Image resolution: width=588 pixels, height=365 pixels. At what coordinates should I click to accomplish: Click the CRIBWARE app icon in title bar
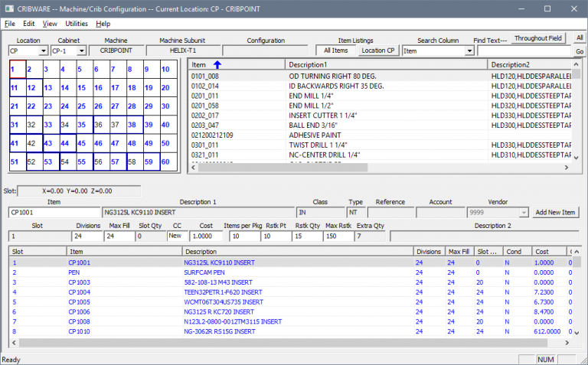pos(8,8)
